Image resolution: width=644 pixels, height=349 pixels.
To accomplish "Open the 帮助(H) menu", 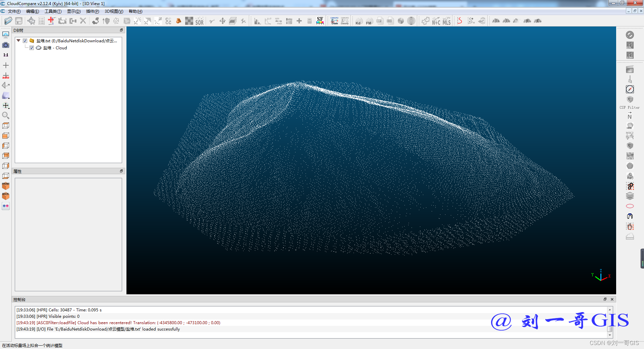I will click(136, 11).
